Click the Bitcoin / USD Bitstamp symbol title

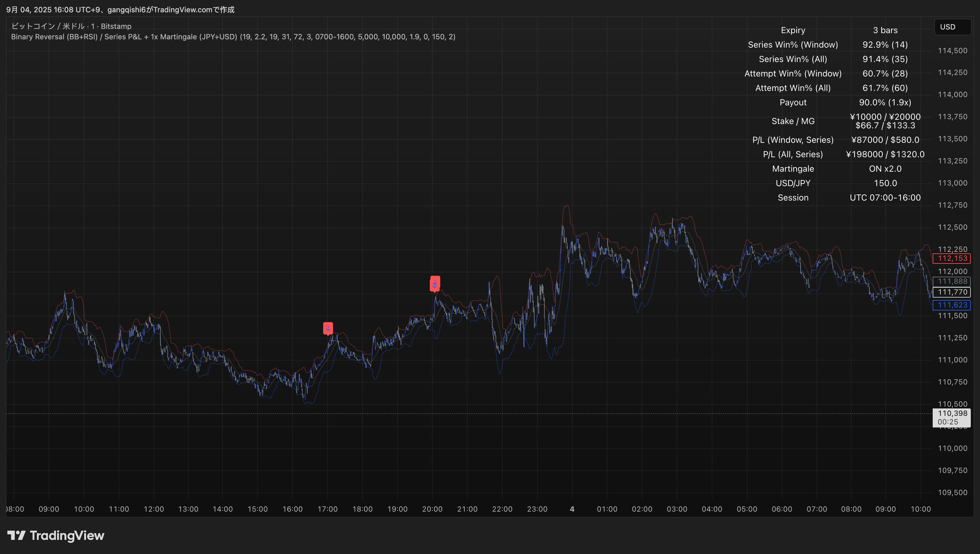point(71,26)
